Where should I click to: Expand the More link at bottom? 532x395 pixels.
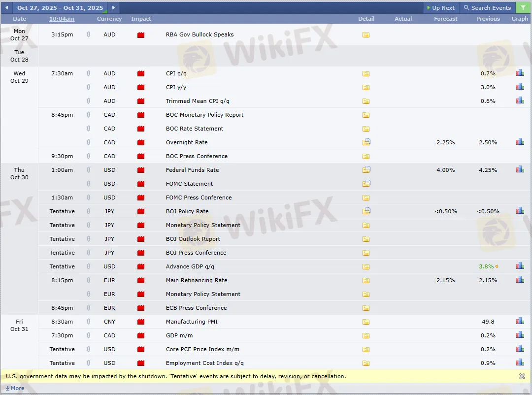tap(15, 388)
